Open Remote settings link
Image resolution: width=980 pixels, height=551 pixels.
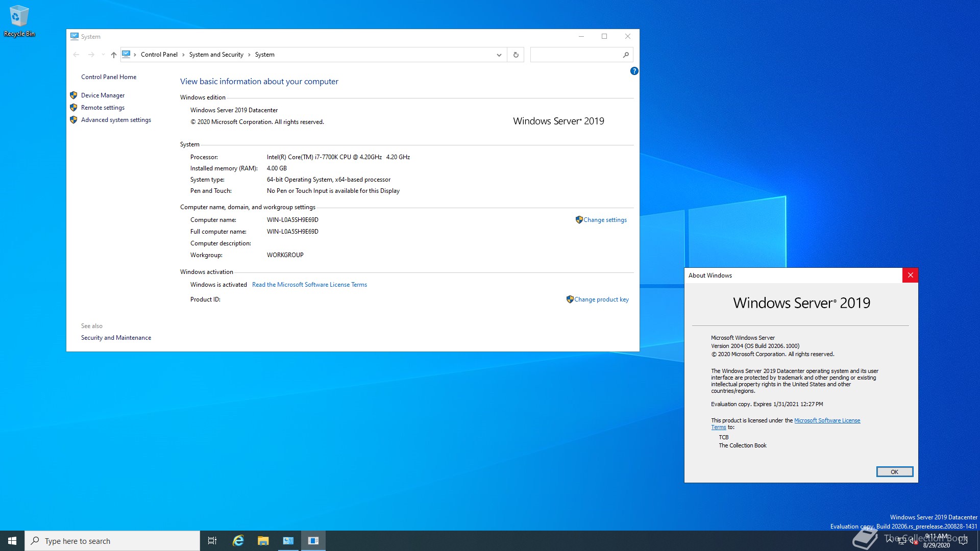103,108
